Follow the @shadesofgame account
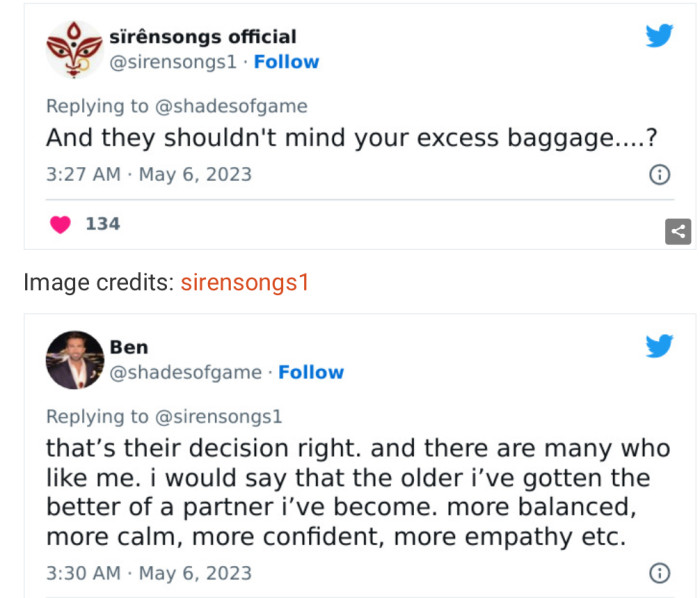 pyautogui.click(x=311, y=373)
